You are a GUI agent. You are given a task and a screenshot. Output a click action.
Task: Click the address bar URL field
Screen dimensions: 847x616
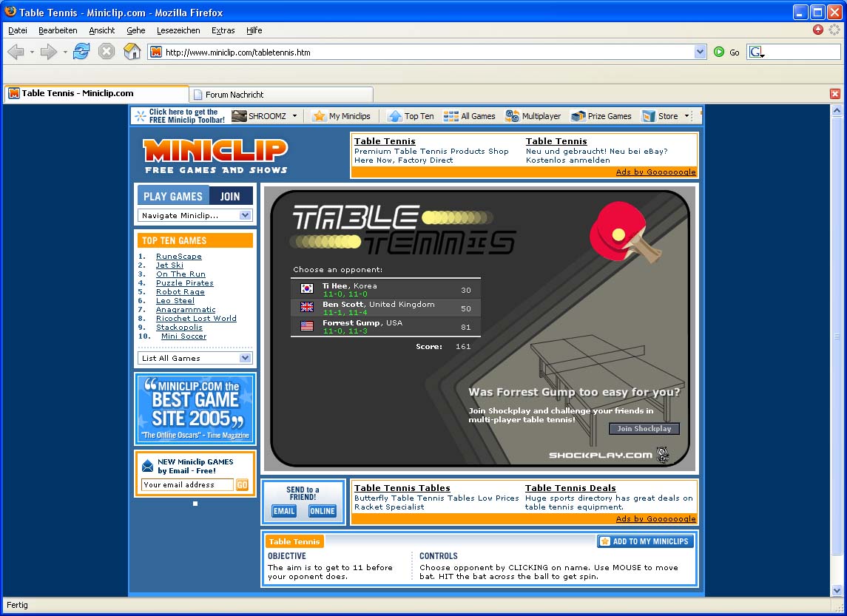click(x=428, y=52)
